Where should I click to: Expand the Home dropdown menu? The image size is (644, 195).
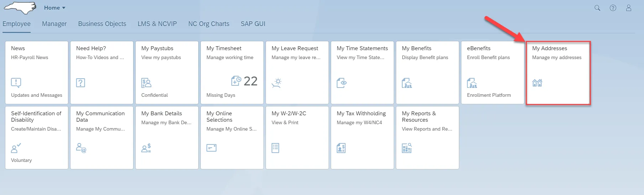55,8
